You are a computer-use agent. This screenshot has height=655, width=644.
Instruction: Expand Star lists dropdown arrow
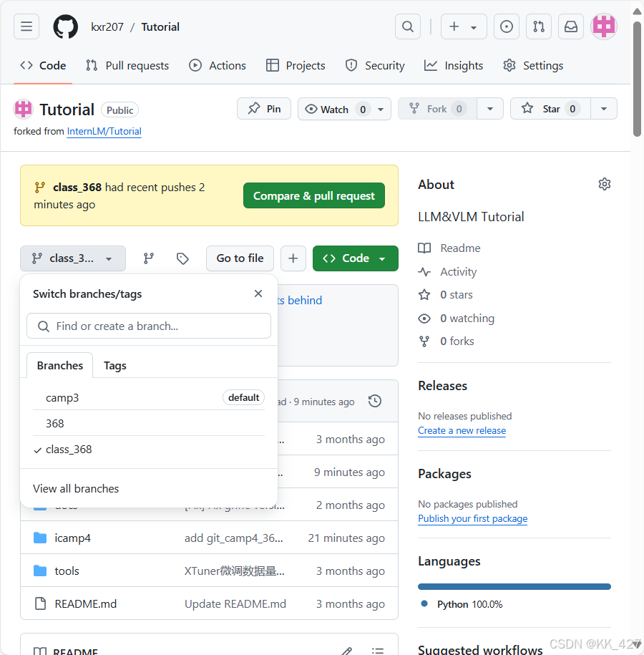604,109
